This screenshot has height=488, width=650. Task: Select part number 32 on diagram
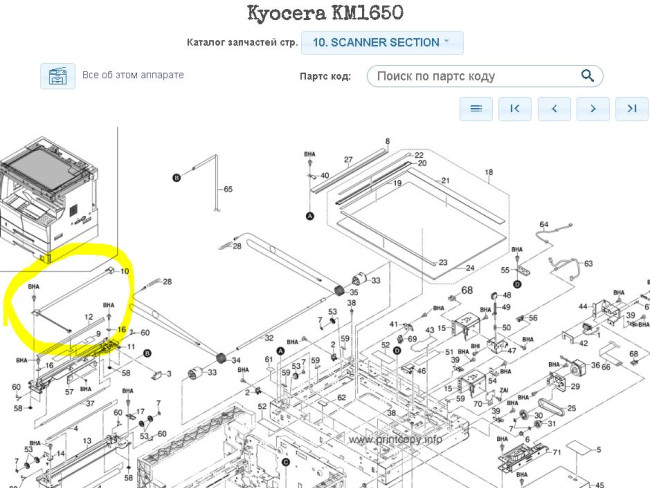pyautogui.click(x=269, y=338)
